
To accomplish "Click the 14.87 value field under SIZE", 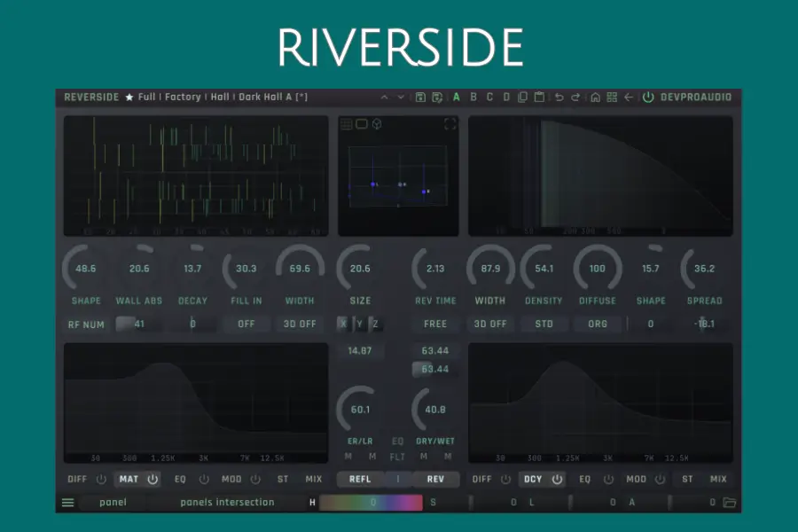I will (x=360, y=351).
